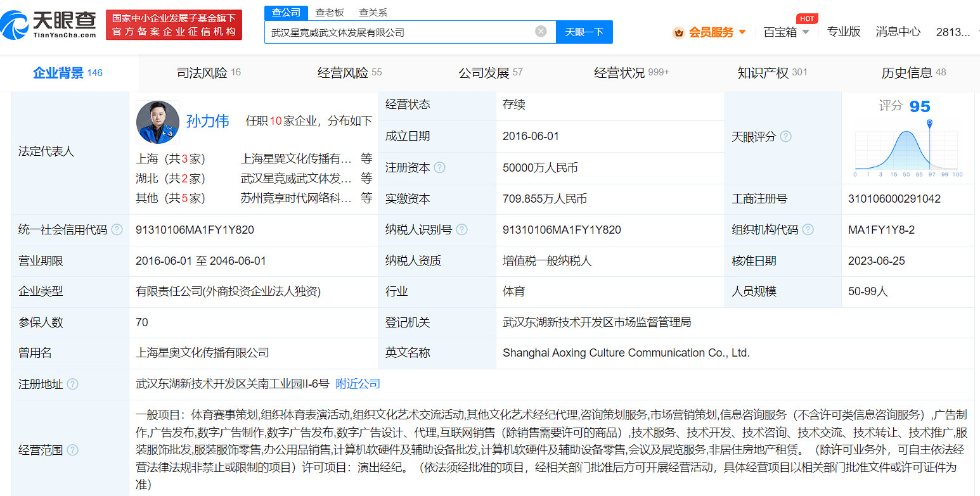Open the 企业背景 tab
The image size is (980, 496).
tap(68, 73)
